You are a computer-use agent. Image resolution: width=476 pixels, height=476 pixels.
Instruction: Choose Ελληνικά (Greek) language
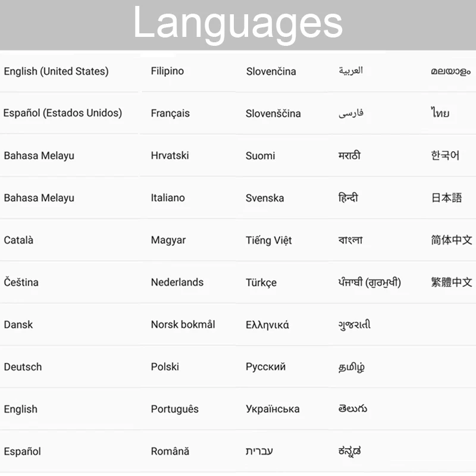point(267,325)
